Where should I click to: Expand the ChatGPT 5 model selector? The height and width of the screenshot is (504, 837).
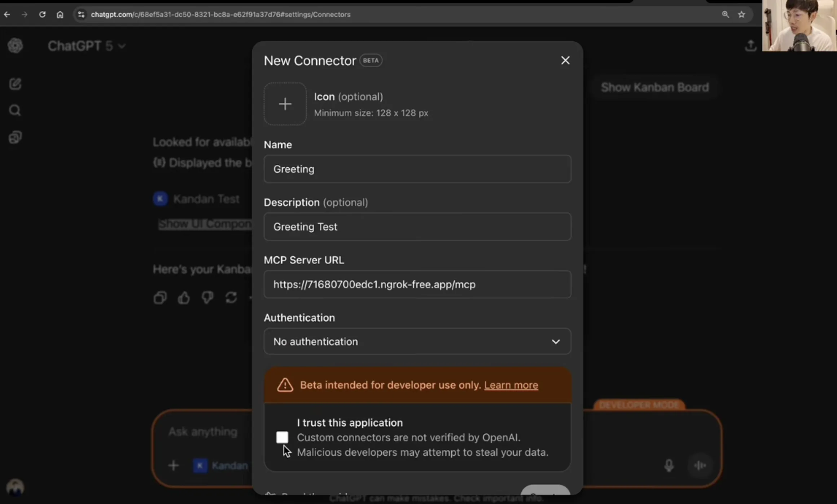point(87,46)
